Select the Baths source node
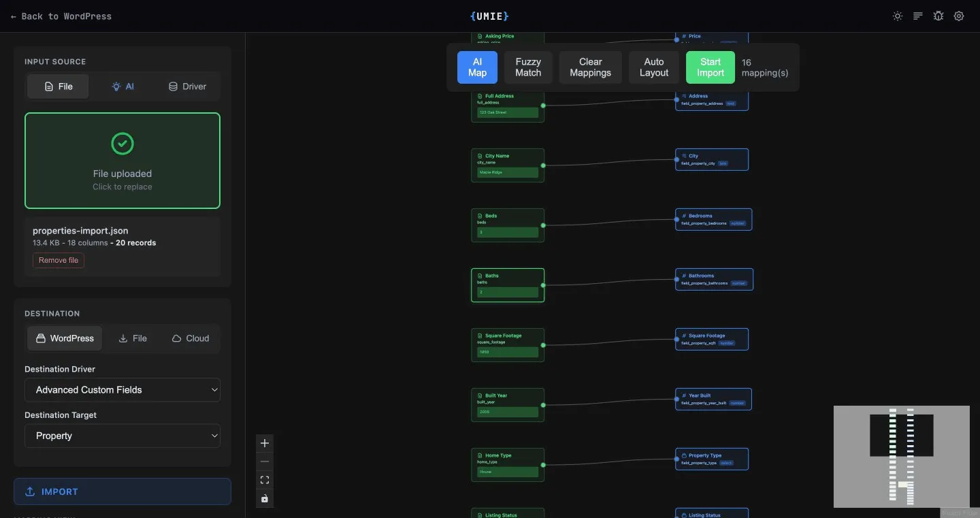The width and height of the screenshot is (980, 518). (508, 285)
